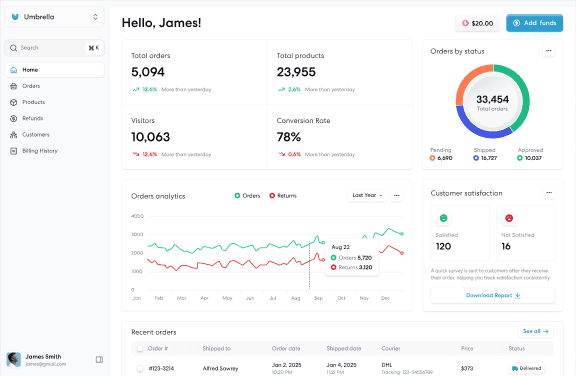Click James Smith's avatar photo
The image size is (576, 376).
click(x=14, y=359)
